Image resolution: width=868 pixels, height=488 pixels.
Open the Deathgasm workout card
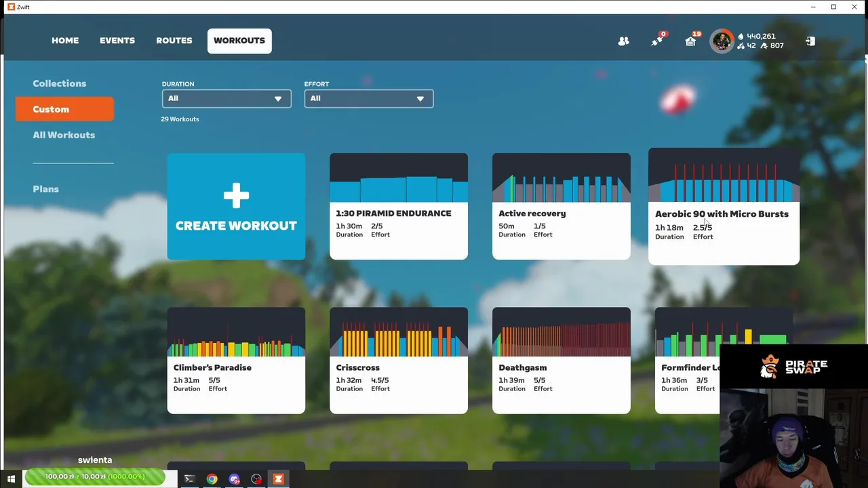click(561, 361)
